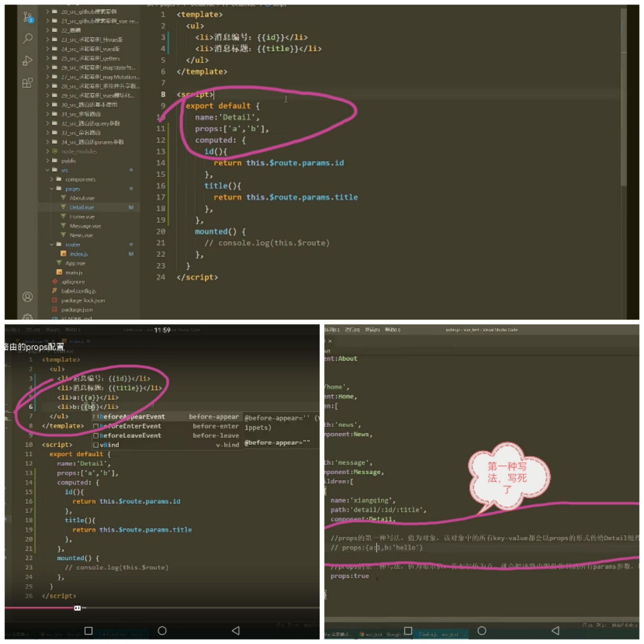Open package.json in the explorer

77,310
